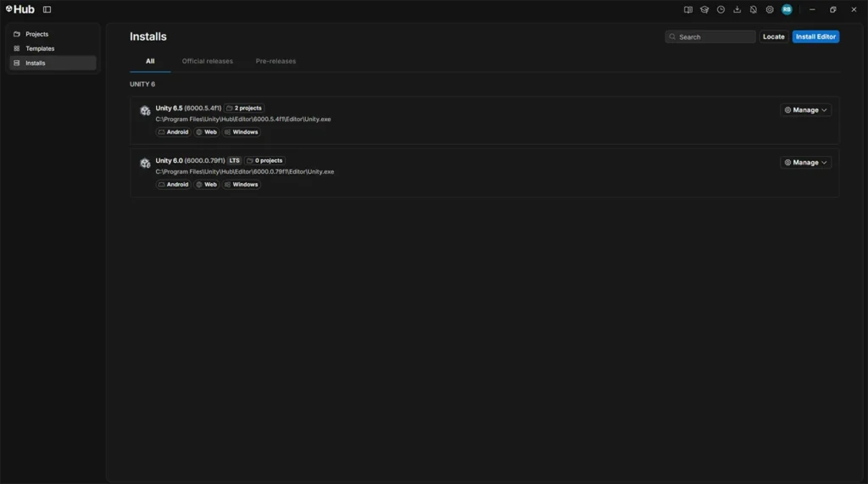Open the clock history icon in top bar
The width and height of the screenshot is (868, 484).
click(721, 9)
